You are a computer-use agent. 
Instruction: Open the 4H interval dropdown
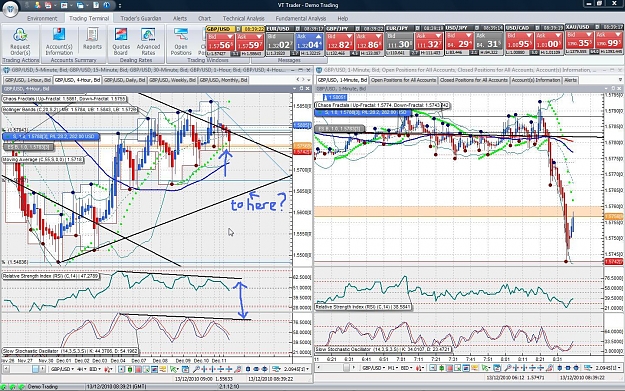(81, 369)
